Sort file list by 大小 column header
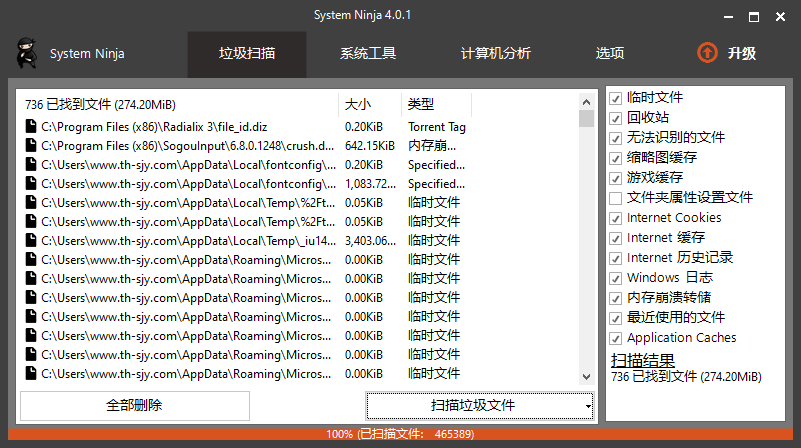The height and width of the screenshot is (448, 801). tap(357, 104)
